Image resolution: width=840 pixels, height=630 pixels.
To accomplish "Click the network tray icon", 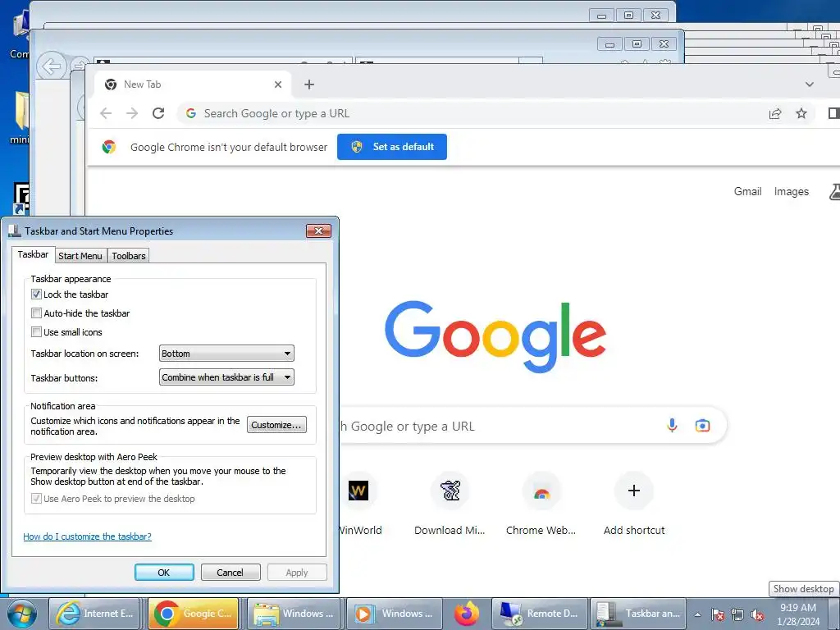I will [737, 614].
